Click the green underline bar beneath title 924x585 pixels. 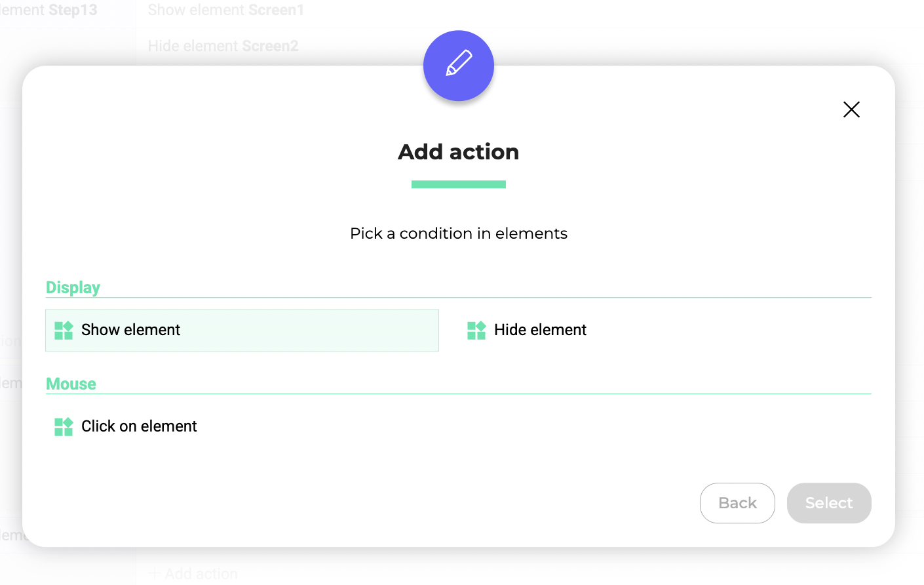coord(459,184)
